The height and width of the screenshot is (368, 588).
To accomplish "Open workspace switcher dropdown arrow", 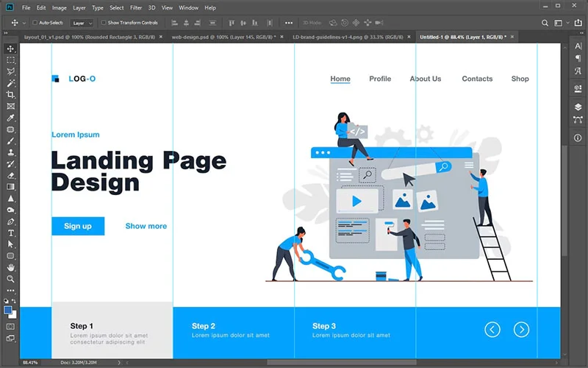I will (567, 23).
